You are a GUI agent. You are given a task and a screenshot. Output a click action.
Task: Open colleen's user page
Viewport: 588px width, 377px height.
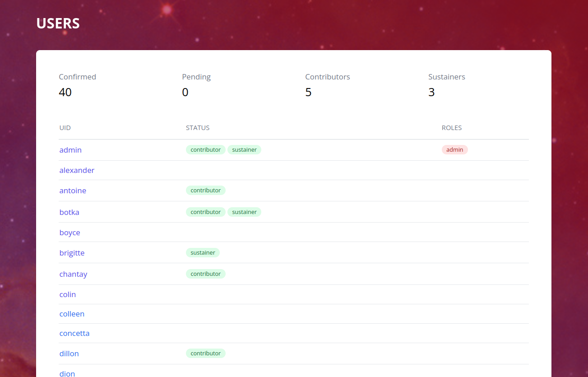[x=72, y=314]
